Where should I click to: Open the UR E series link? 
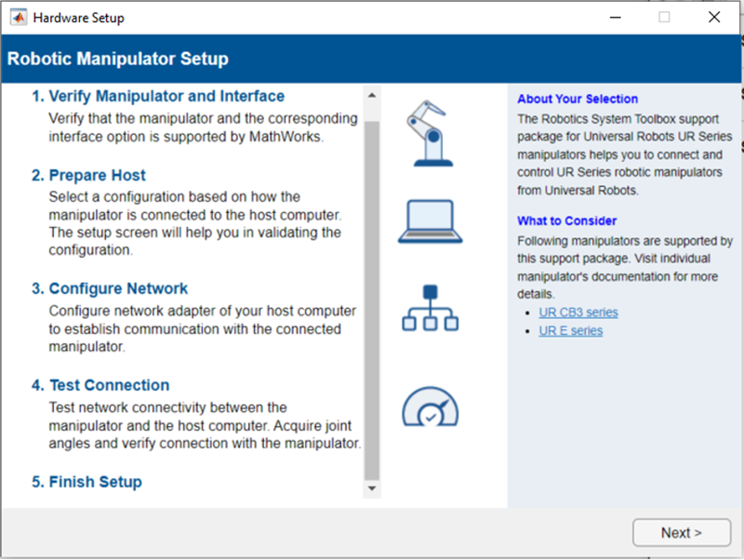(x=570, y=331)
